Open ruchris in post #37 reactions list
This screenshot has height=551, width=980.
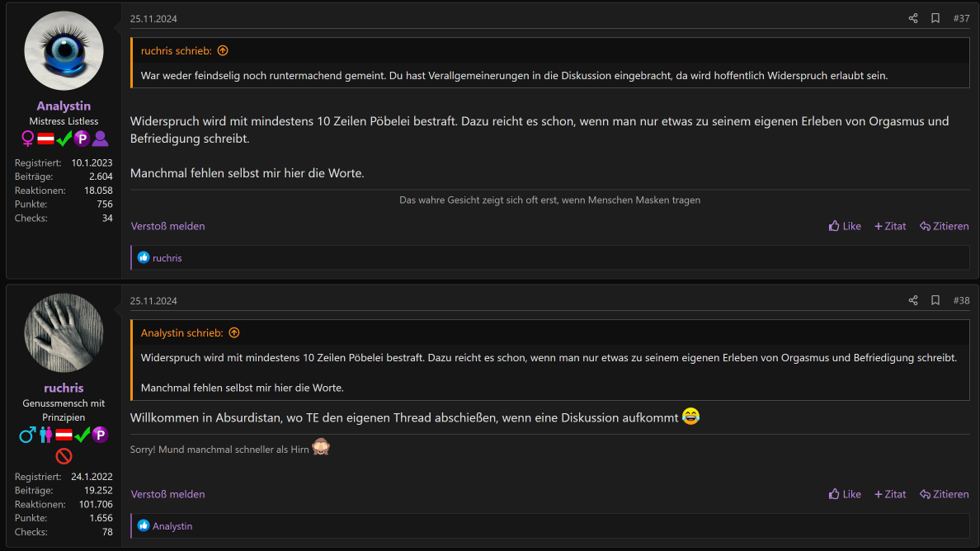(167, 258)
